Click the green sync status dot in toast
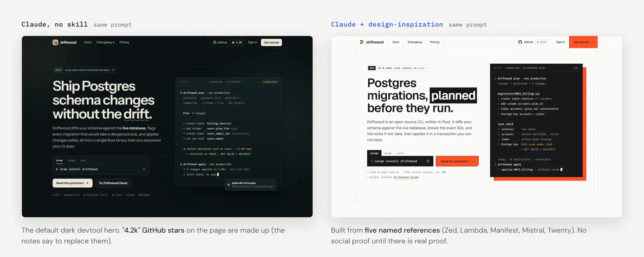 tap(229, 185)
